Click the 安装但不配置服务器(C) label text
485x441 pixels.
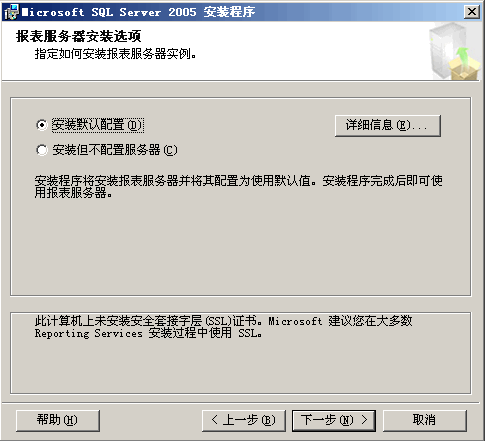[115, 150]
